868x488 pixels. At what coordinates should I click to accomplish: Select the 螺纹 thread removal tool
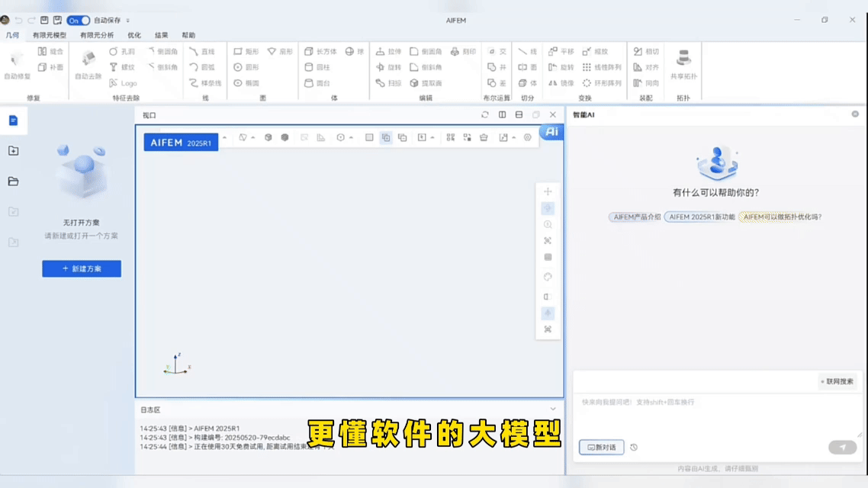122,68
